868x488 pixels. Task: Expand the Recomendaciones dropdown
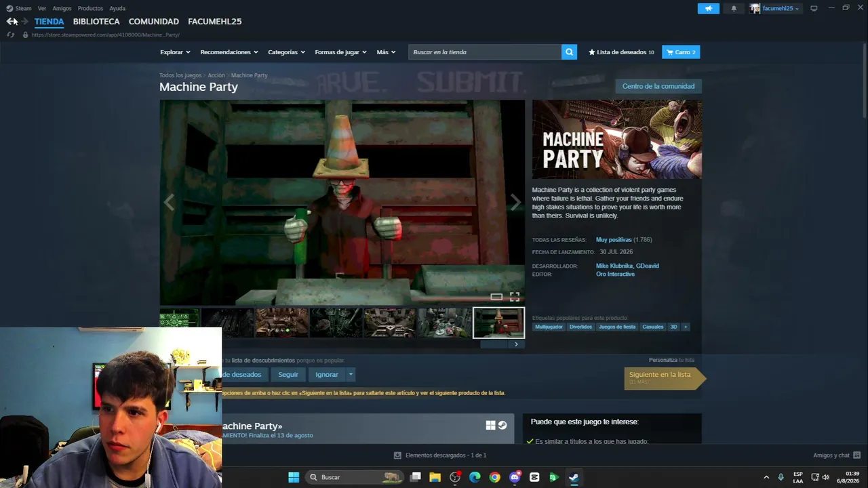click(229, 52)
